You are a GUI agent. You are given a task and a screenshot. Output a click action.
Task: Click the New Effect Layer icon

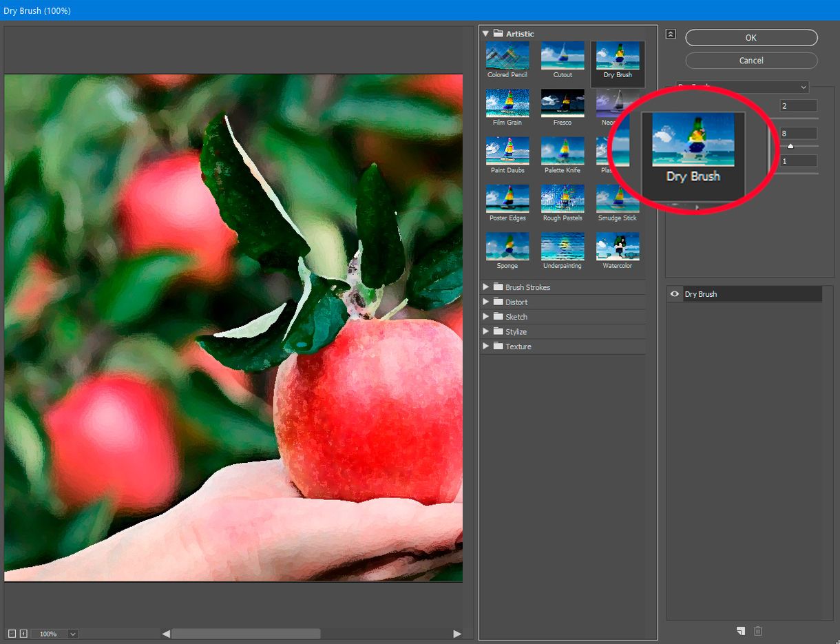point(741,630)
